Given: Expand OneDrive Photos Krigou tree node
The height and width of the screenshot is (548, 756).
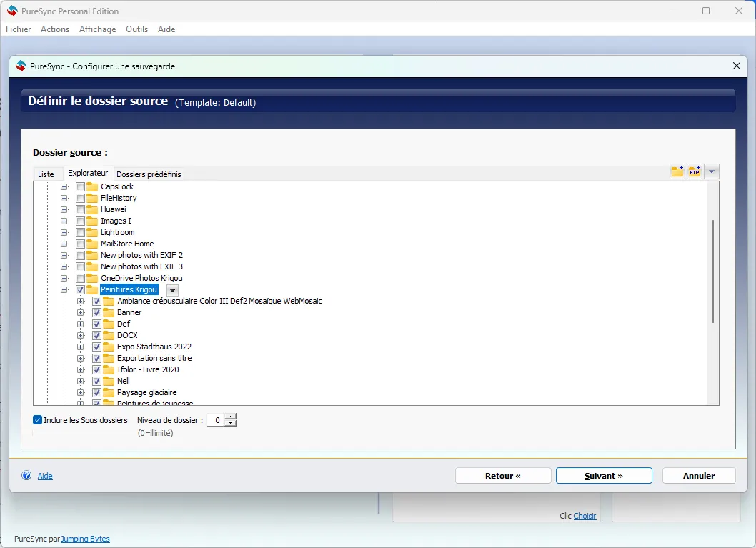Looking at the screenshot, I should coord(64,278).
